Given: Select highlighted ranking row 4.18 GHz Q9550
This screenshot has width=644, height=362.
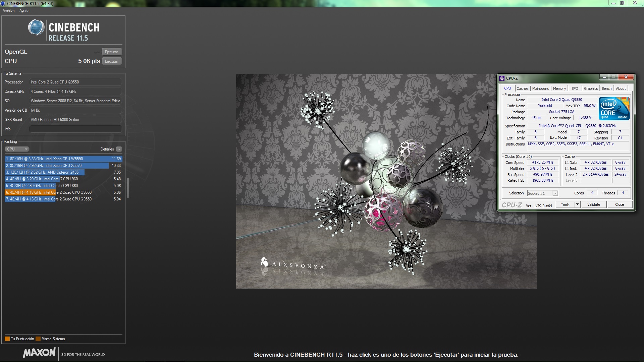Looking at the screenshot, I should 63,192.
